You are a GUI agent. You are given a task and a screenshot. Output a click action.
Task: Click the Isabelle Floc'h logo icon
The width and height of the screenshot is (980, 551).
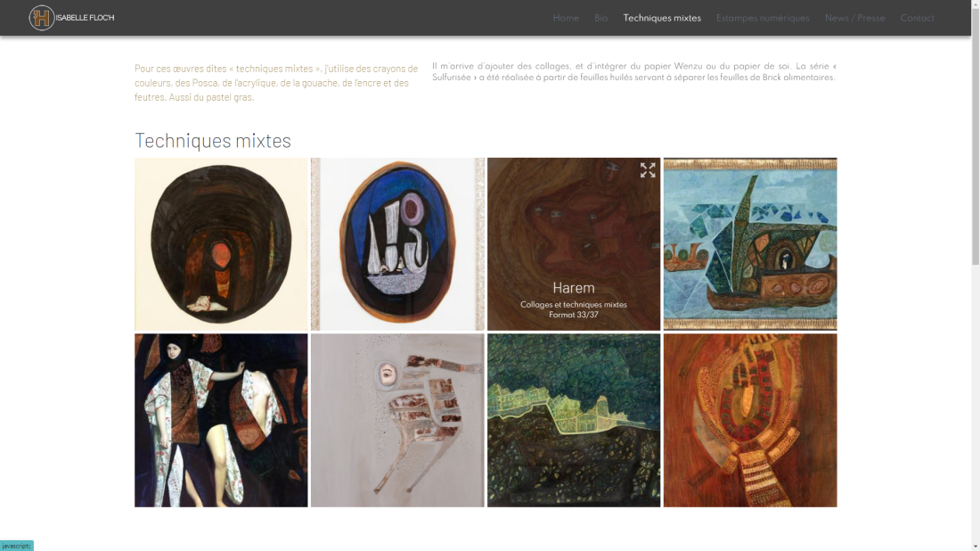(42, 18)
